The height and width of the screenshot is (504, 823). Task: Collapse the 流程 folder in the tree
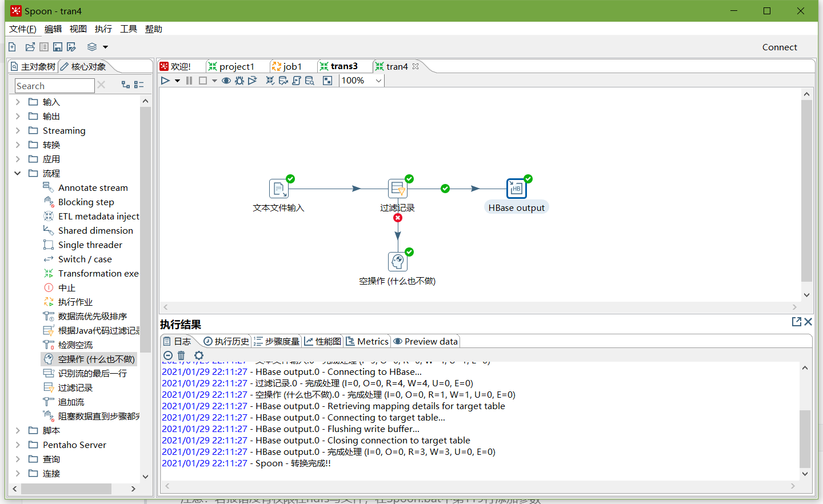[17, 173]
